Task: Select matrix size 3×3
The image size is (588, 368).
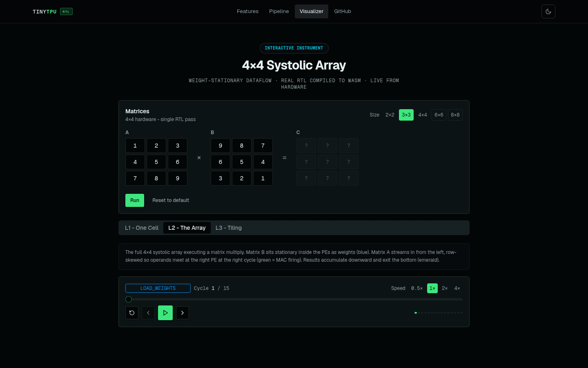Action: pos(406,115)
